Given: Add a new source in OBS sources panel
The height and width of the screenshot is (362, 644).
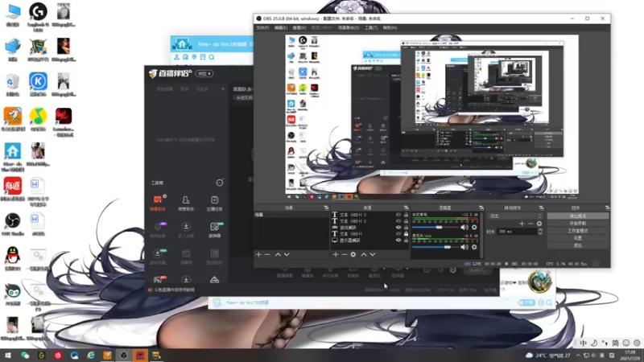Looking at the screenshot, I should 336,254.
